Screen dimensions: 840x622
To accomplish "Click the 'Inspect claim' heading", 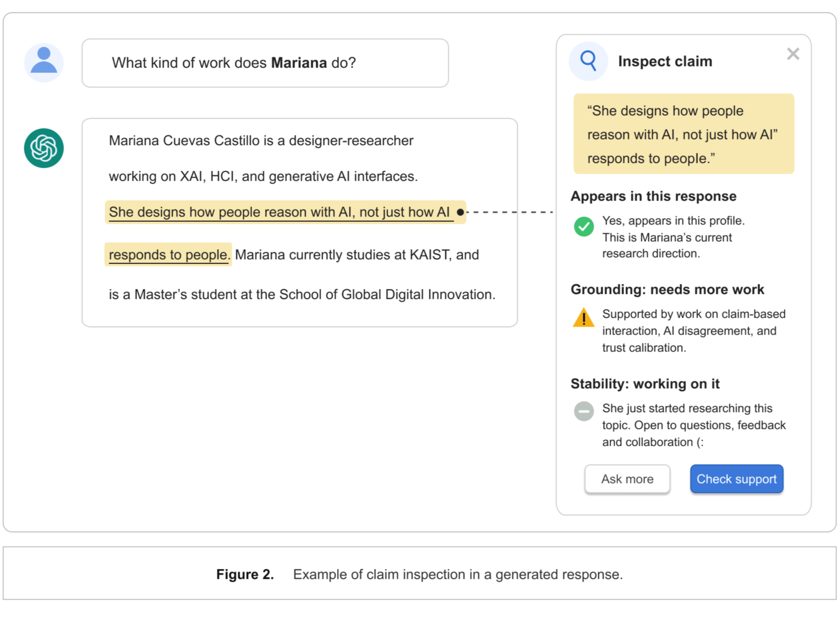I will tap(665, 62).
